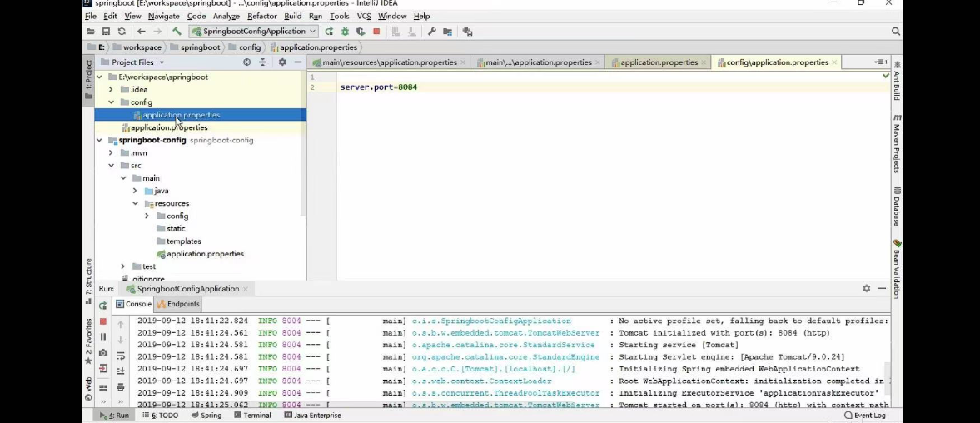The width and height of the screenshot is (980, 423).
Task: Select the Console tab
Action: point(133,304)
